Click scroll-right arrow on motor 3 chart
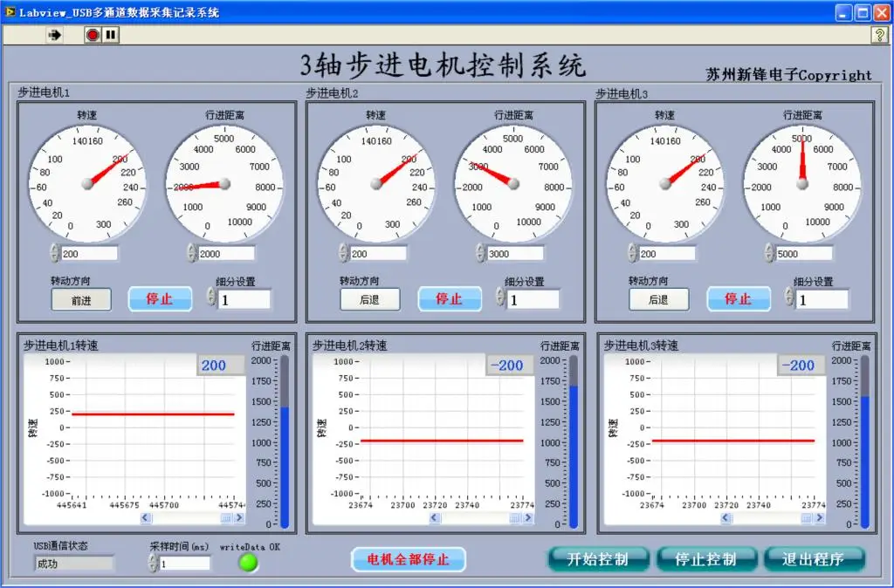This screenshot has height=588, width=894. (819, 518)
